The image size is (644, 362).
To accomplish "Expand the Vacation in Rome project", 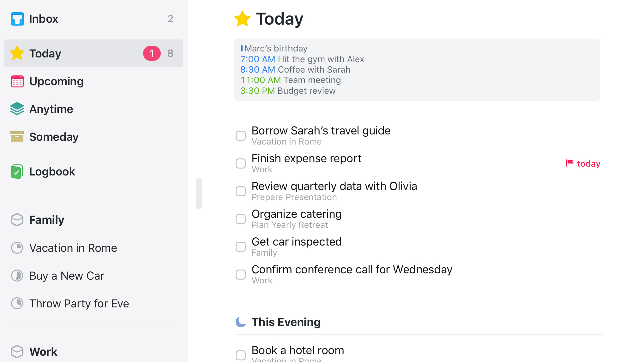I will coord(73,247).
